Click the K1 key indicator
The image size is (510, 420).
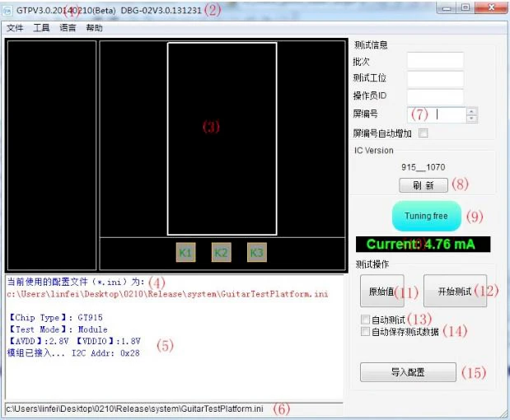coord(185,252)
